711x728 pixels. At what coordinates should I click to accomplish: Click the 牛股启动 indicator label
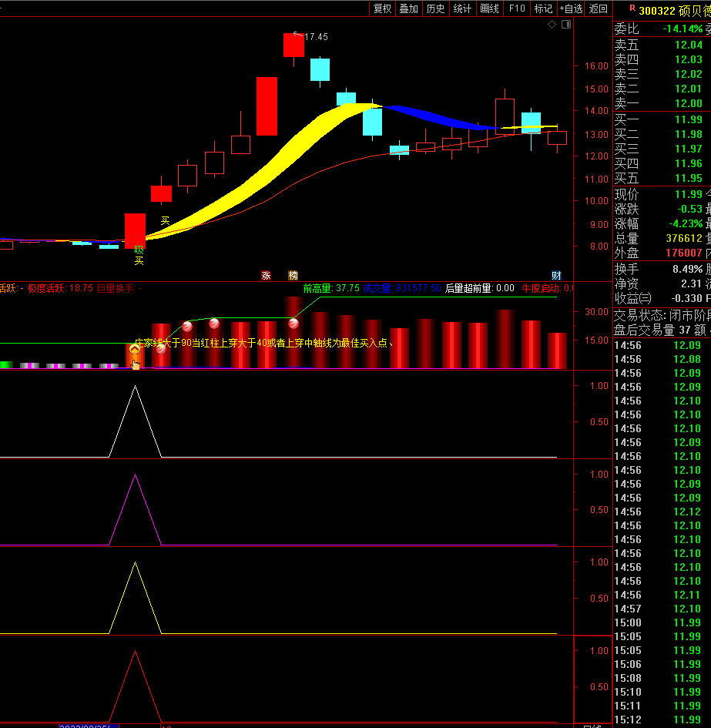point(547,288)
